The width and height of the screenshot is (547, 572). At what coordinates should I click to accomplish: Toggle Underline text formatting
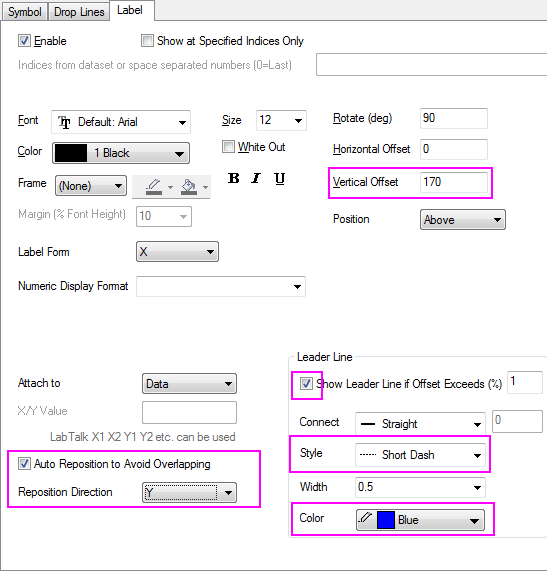click(280, 178)
